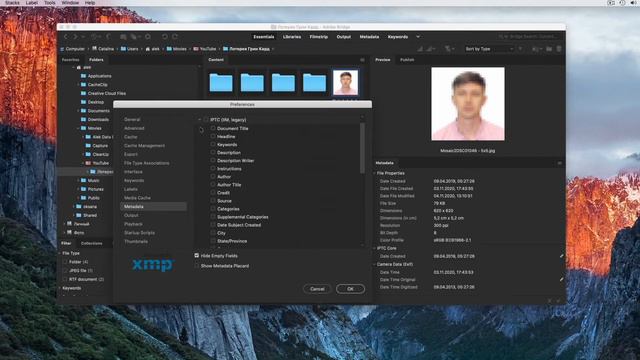
Task: Uncheck Hide Empty Fields
Action: pyautogui.click(x=197, y=256)
